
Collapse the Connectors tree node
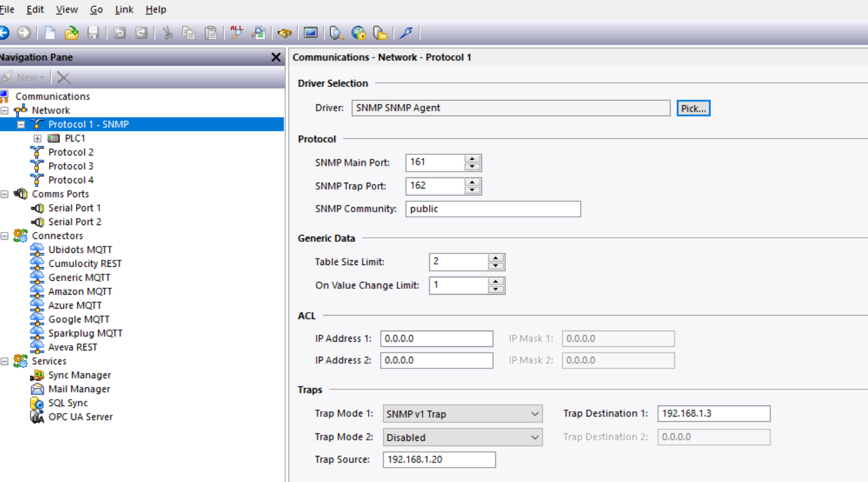[5, 236]
